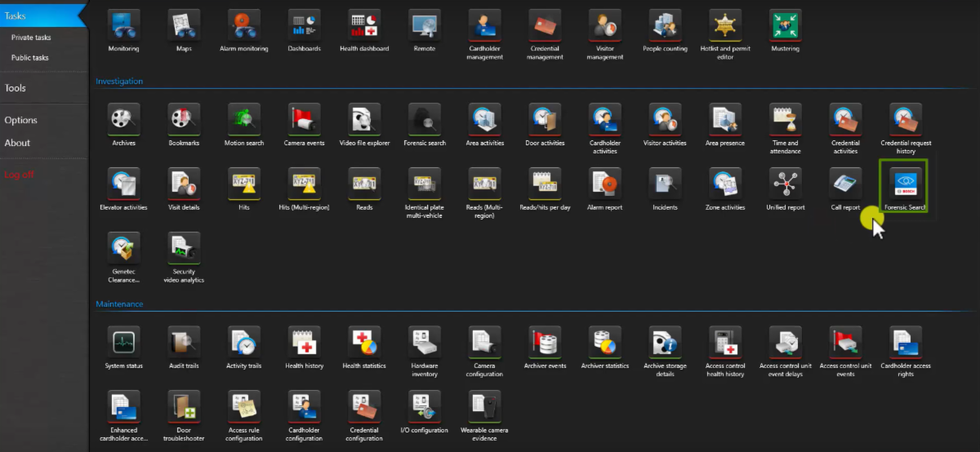Launch the Mustering task
The height and width of the screenshot is (452, 980).
pos(785,26)
